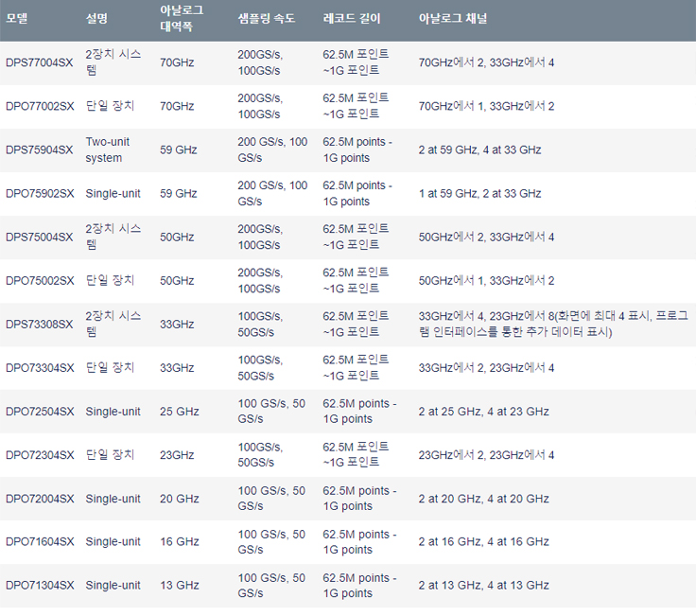
Task: Click the 13 GHz bandwidth cell
Action: pyautogui.click(x=180, y=586)
